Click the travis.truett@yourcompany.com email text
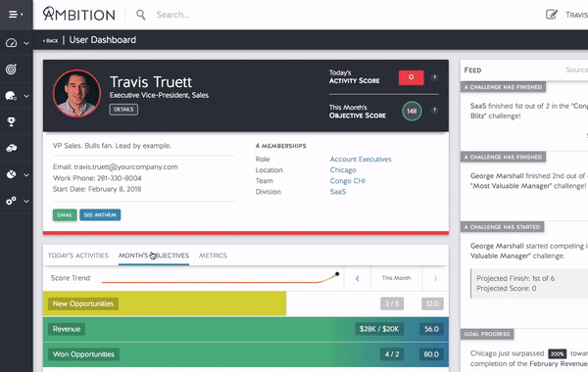 pos(125,167)
